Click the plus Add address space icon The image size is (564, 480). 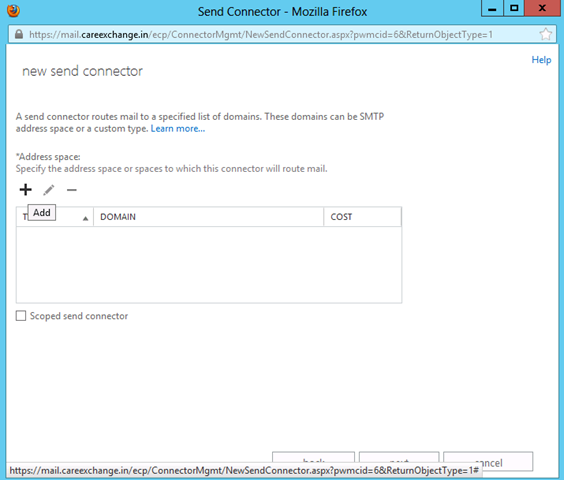[26, 190]
